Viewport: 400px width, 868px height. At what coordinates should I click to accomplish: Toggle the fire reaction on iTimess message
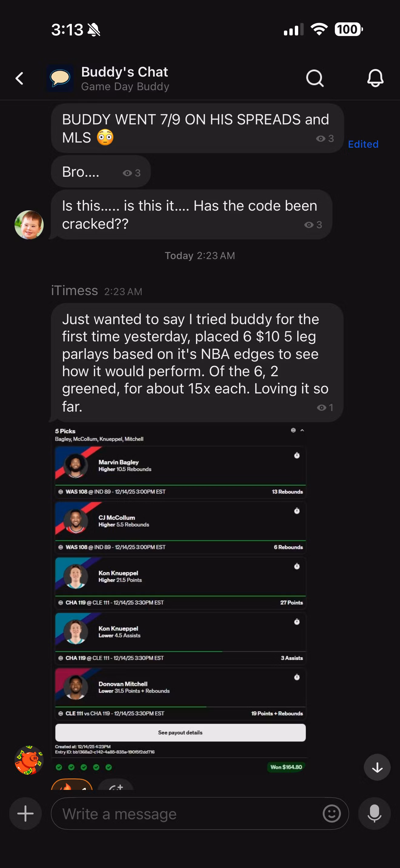[x=72, y=785]
